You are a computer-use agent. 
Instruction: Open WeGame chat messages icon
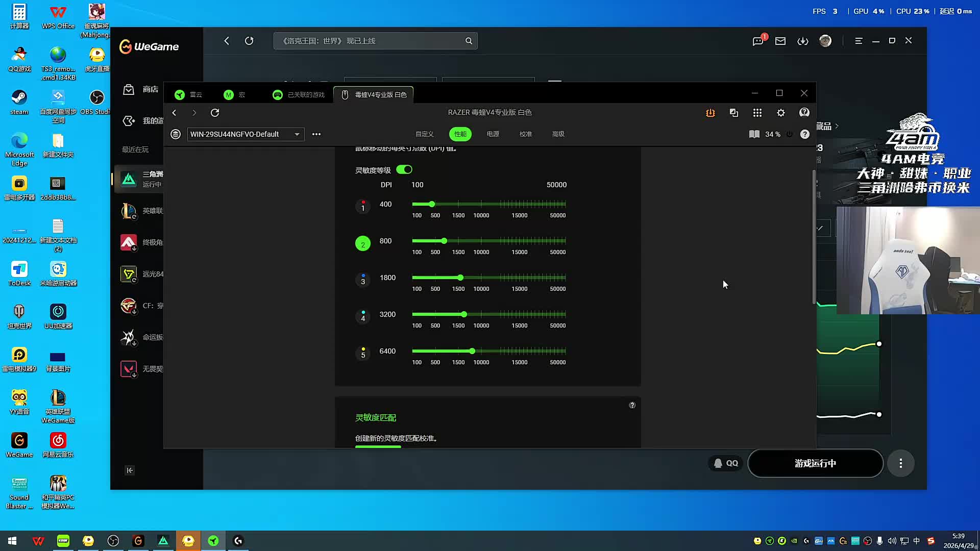coord(758,41)
